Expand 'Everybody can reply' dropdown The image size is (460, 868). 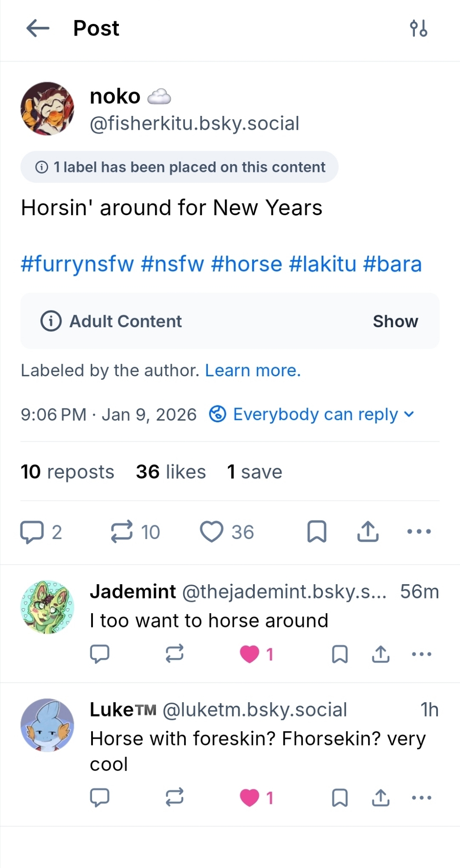coord(312,414)
